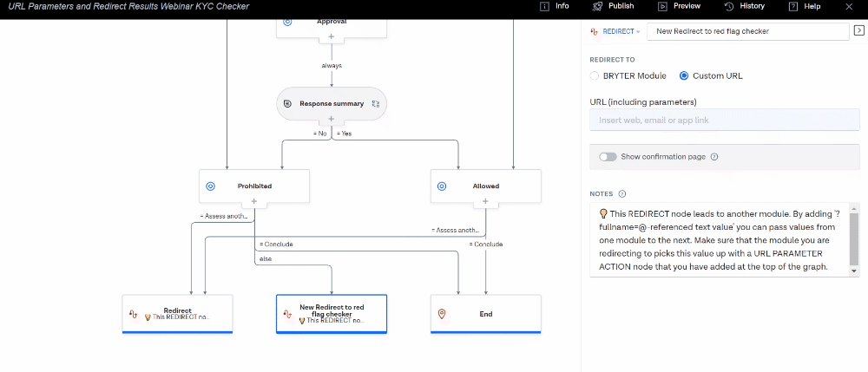Viewport: 868px width, 372px height.
Task: Click the Preview play icon
Action: [x=662, y=6]
